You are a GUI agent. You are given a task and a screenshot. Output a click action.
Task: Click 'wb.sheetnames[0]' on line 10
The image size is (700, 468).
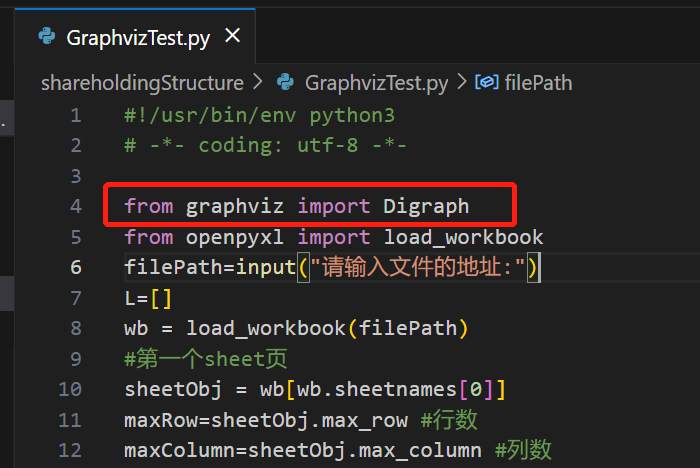point(382,389)
